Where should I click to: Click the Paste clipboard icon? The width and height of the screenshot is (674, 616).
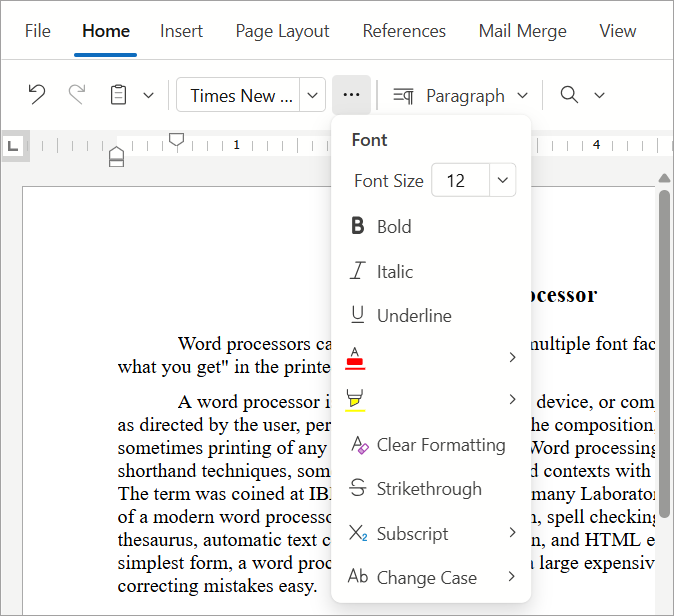coord(118,95)
